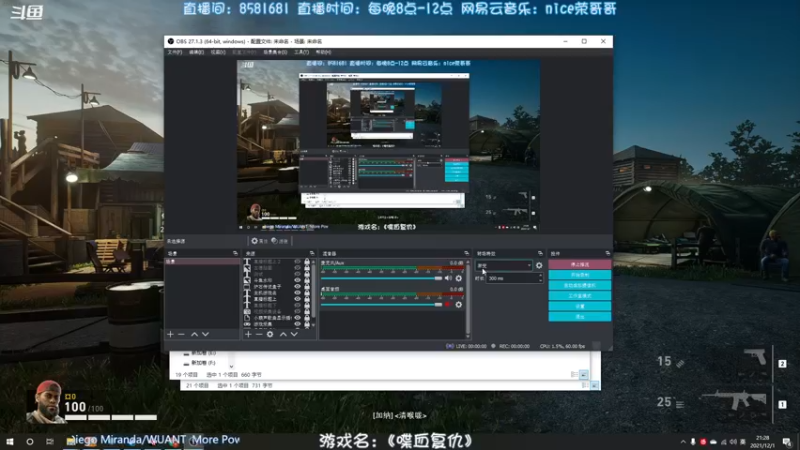Open the Windows Start menu

click(x=10, y=441)
